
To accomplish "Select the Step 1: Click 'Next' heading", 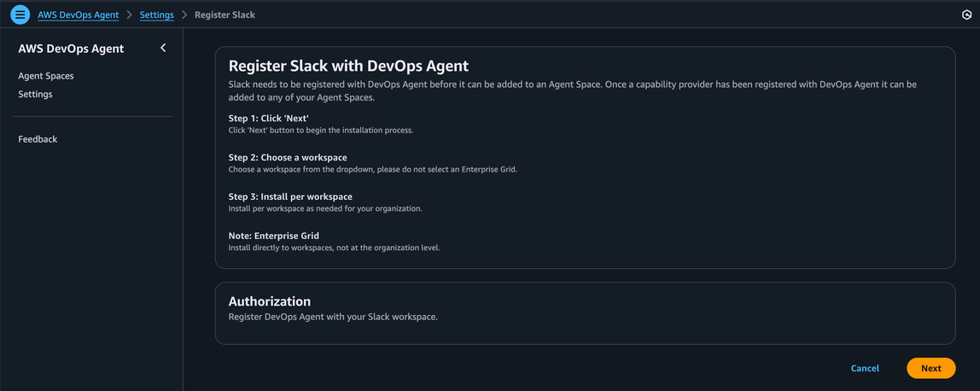I will [268, 118].
